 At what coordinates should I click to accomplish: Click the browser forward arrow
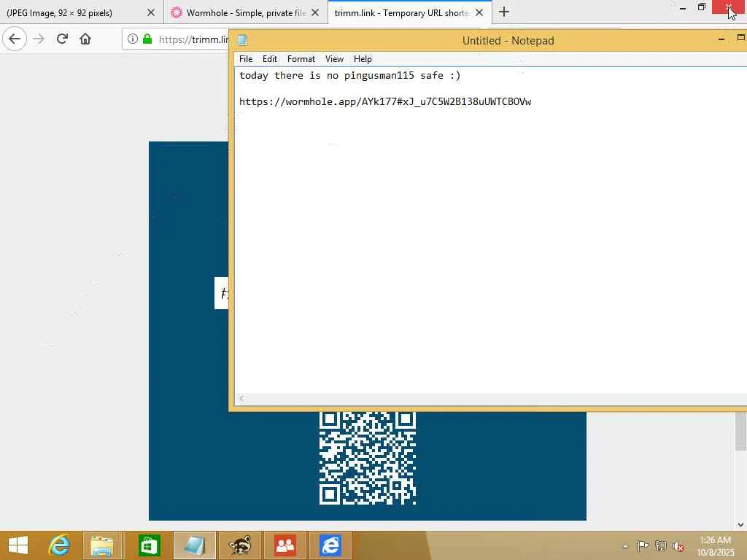point(39,39)
